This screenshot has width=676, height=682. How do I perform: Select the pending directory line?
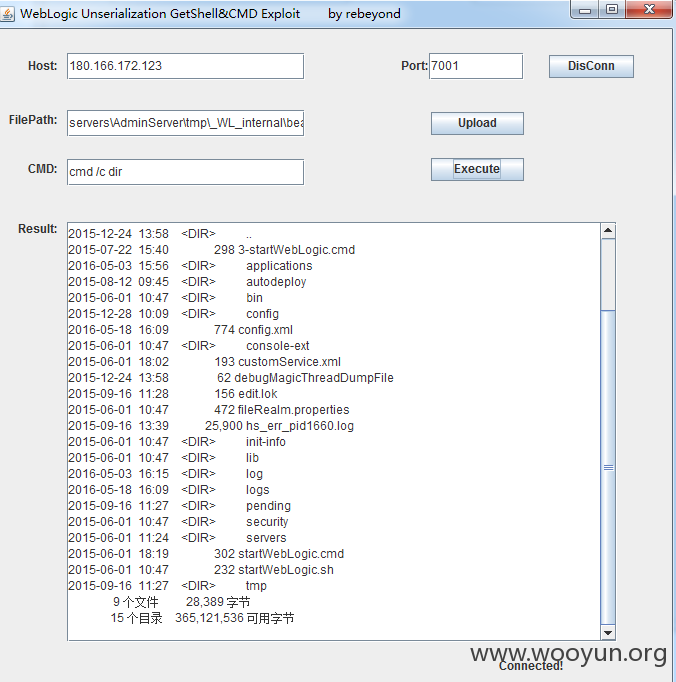[180, 506]
